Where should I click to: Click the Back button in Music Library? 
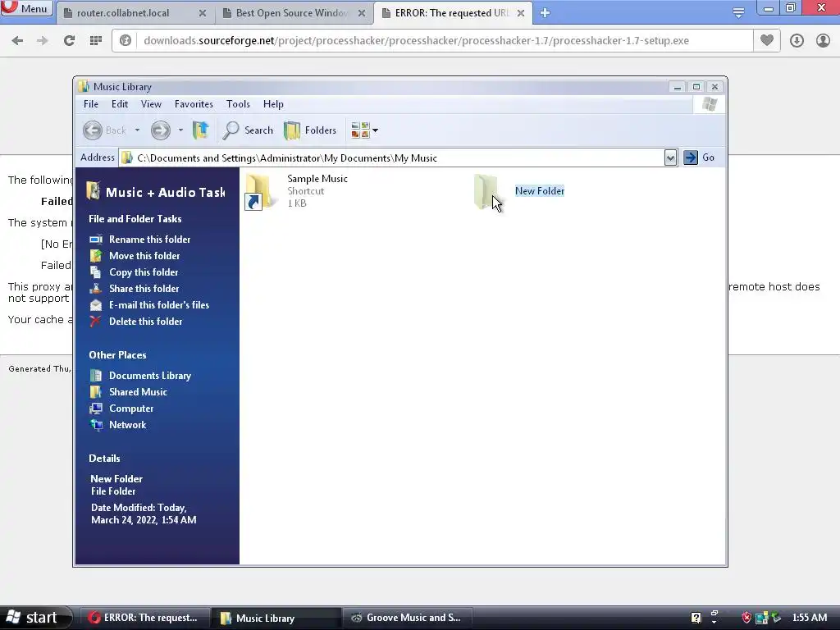104,130
